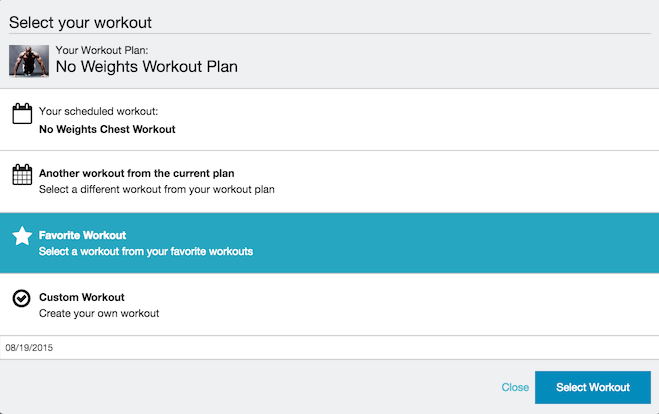Click 'Select a different workout from your workout plan'
Screen dimensions: 659x414
(x=156, y=189)
